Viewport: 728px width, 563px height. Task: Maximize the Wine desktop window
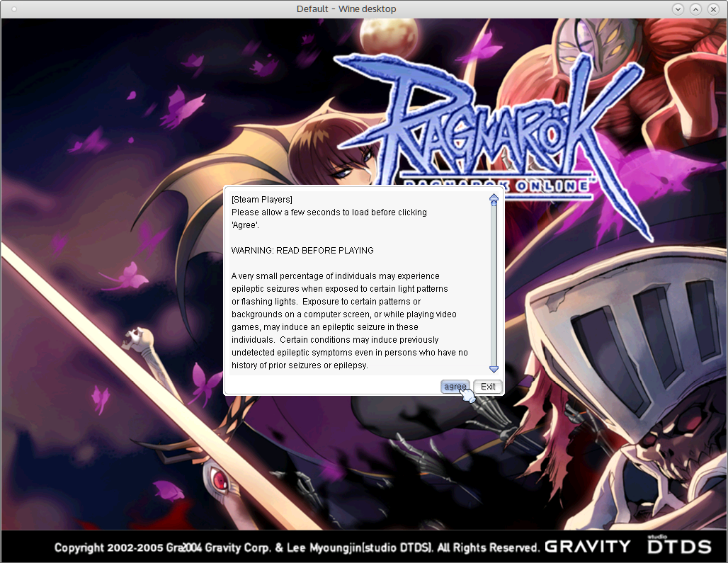[695, 8]
